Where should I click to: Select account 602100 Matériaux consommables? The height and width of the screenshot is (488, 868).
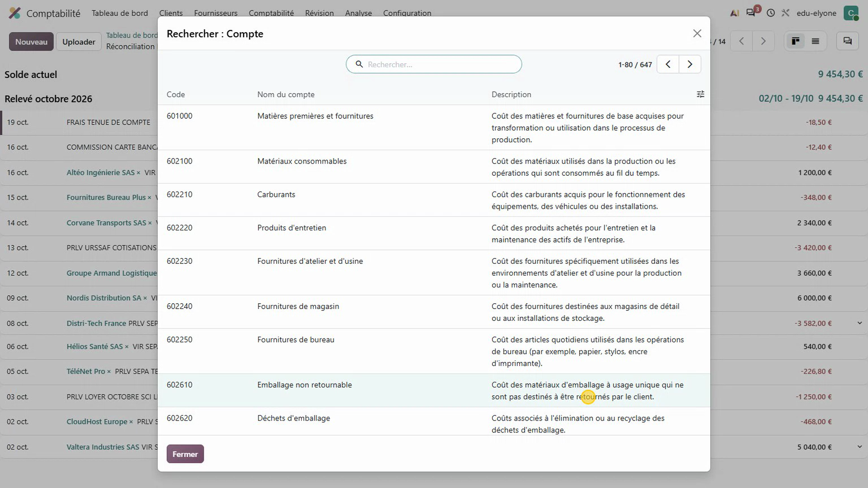(x=434, y=167)
